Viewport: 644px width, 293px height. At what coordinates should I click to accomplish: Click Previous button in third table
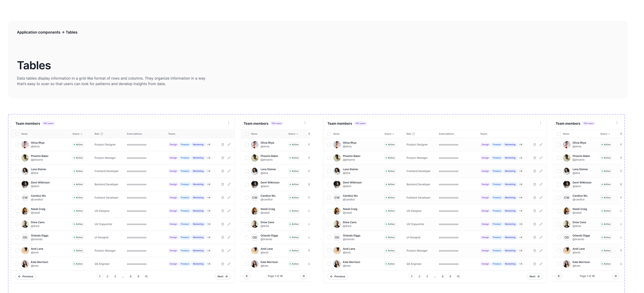337,277
